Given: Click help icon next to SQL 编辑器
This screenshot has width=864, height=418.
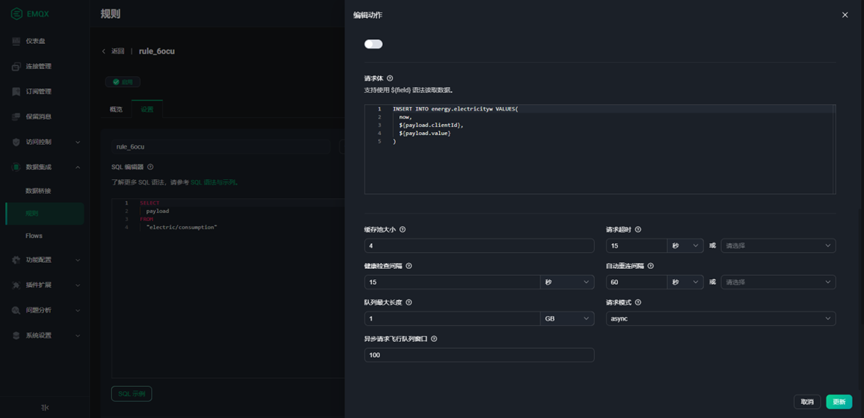Looking at the screenshot, I should tap(150, 166).
